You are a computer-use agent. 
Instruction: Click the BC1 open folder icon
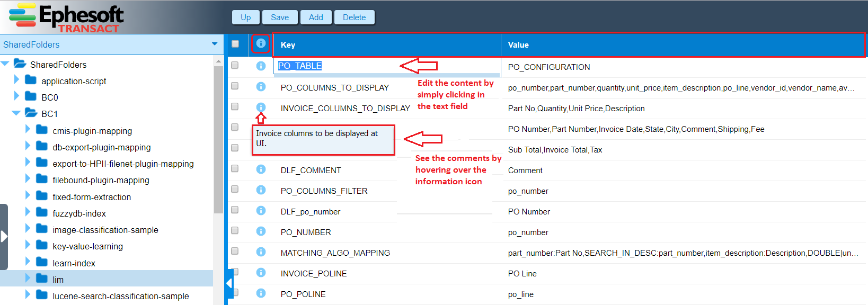click(x=31, y=113)
